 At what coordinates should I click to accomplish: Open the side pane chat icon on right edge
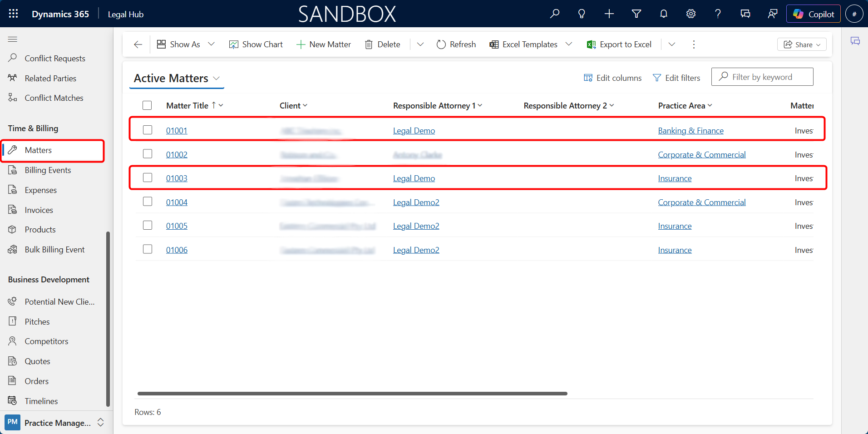tap(855, 41)
